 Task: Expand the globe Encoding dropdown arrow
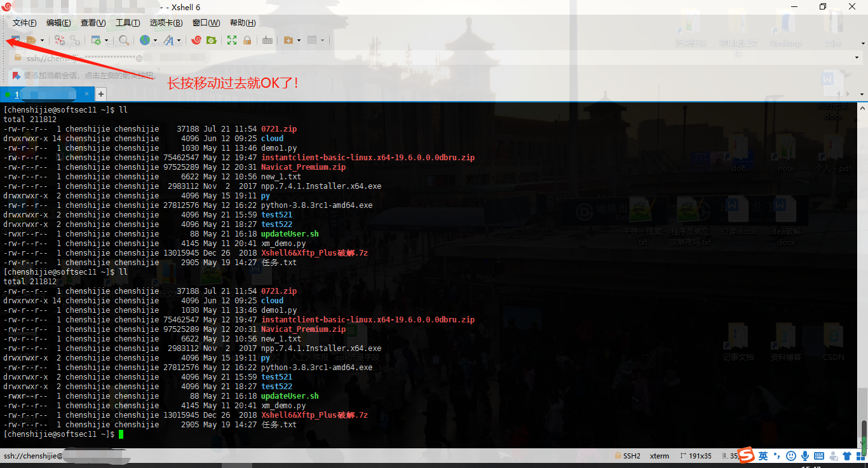click(x=155, y=40)
